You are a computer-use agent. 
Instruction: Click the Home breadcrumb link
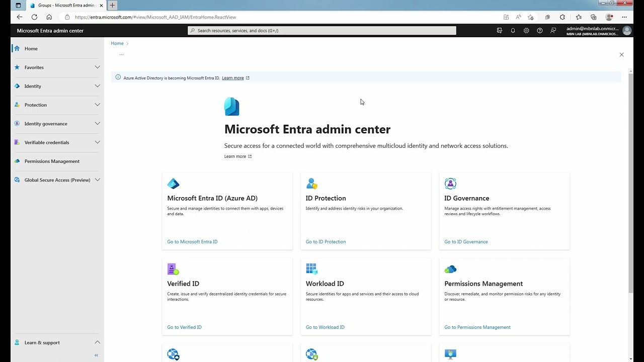coord(117,43)
